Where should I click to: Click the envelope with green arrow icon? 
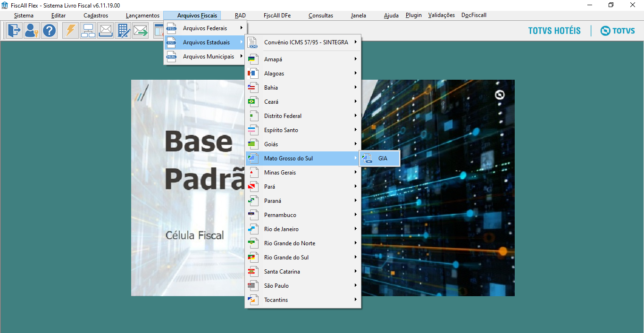(141, 31)
